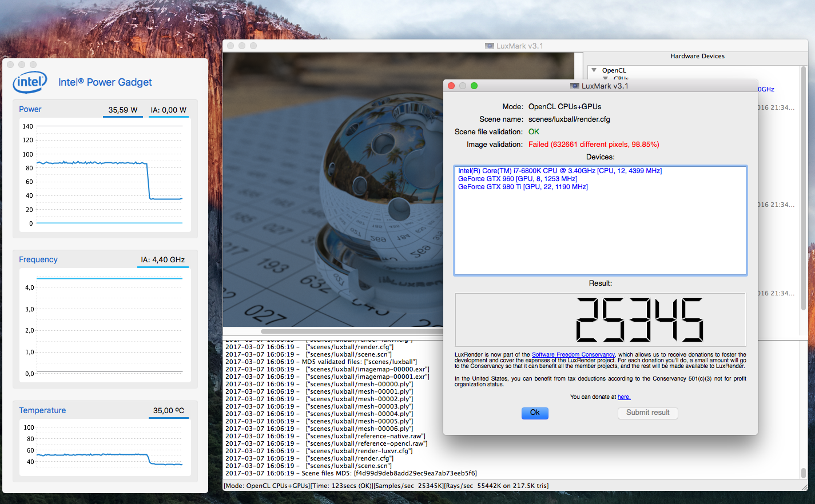Click the "Scene files MD5" log line
The width and height of the screenshot is (815, 504).
351,473
